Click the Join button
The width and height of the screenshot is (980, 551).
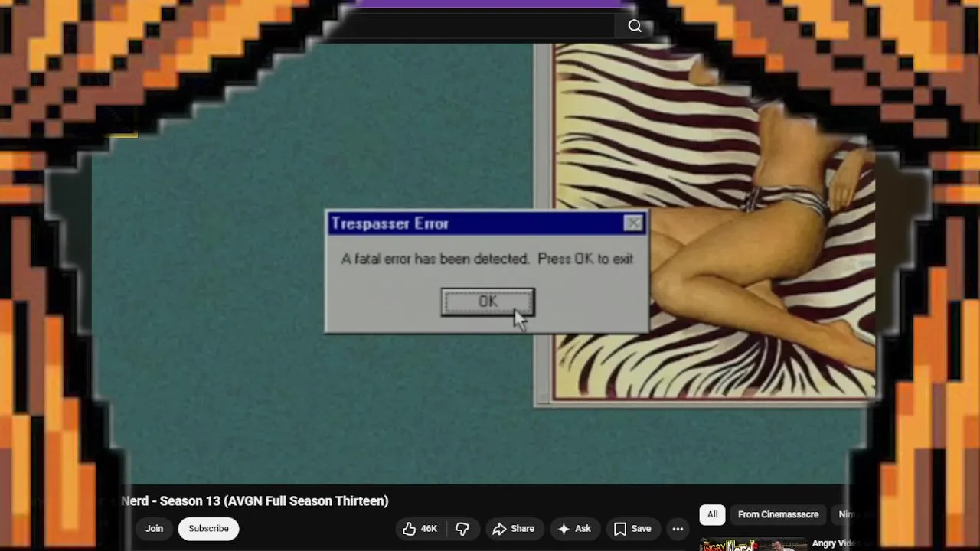pos(154,528)
